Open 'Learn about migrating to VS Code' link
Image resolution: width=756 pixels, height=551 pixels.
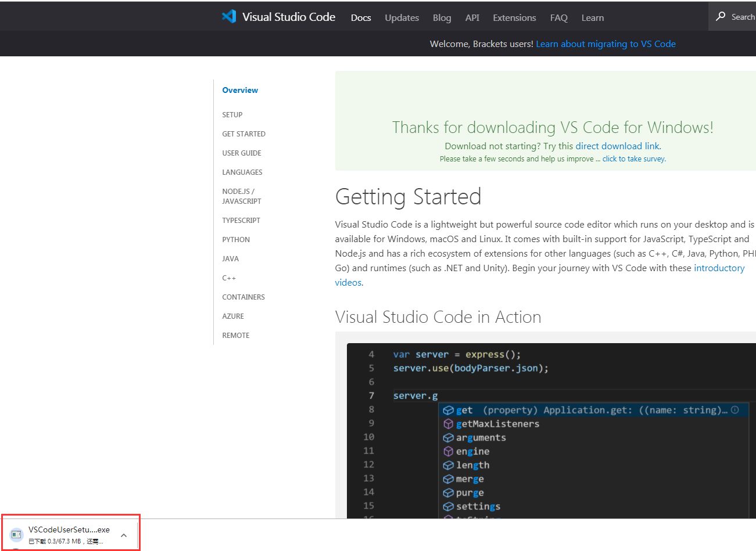point(605,44)
